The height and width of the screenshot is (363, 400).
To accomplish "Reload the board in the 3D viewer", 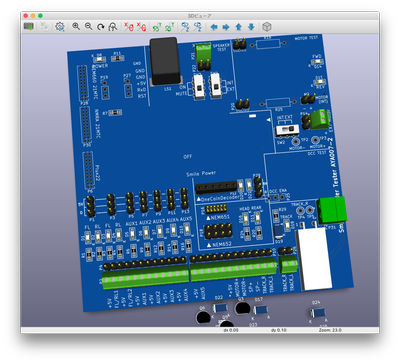I will 29,27.
